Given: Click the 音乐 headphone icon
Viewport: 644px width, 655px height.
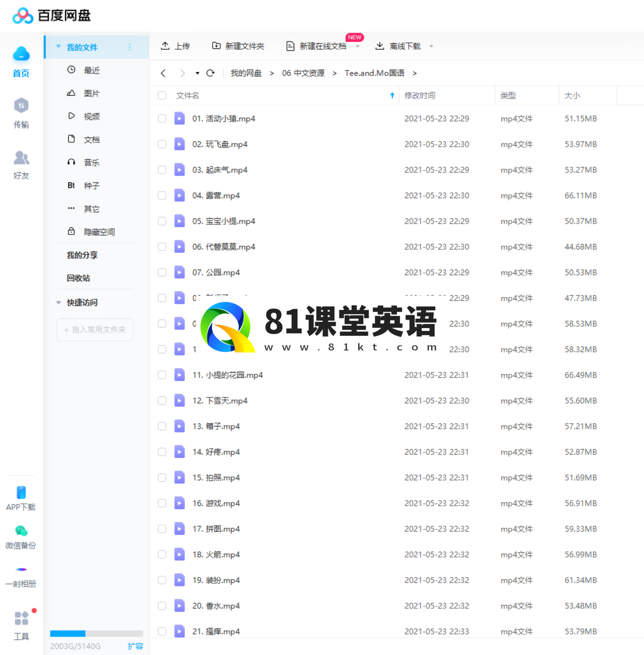Looking at the screenshot, I should pos(71,162).
